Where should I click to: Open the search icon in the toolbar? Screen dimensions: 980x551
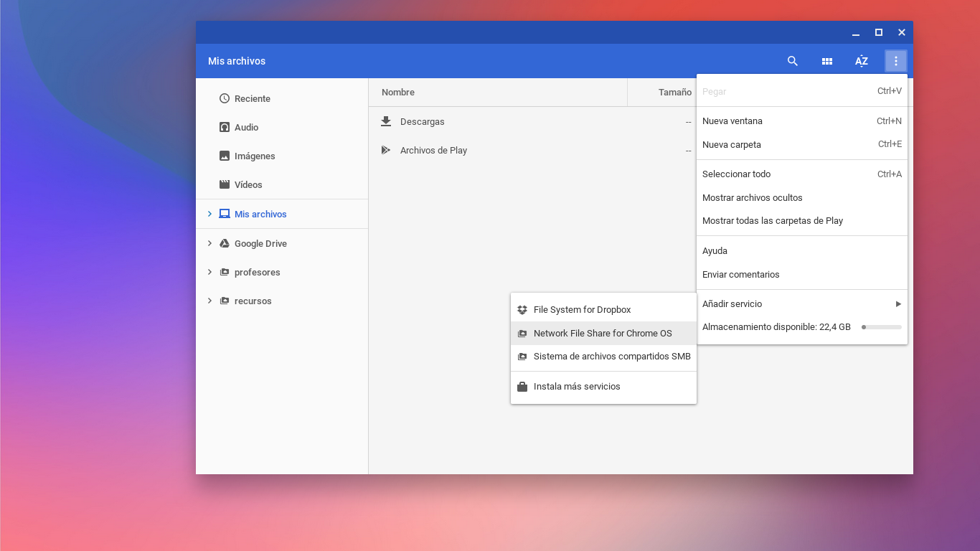[792, 61]
